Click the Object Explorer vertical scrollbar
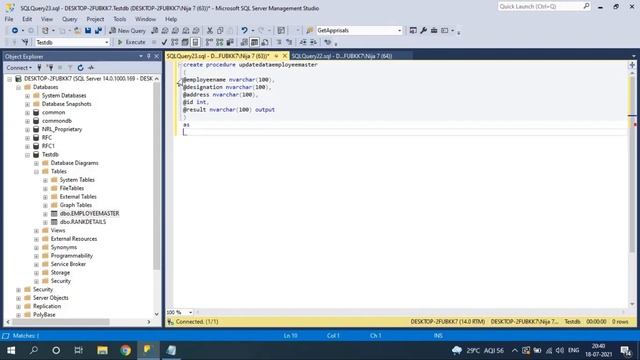This screenshot has height=360, width=640. pyautogui.click(x=156, y=176)
